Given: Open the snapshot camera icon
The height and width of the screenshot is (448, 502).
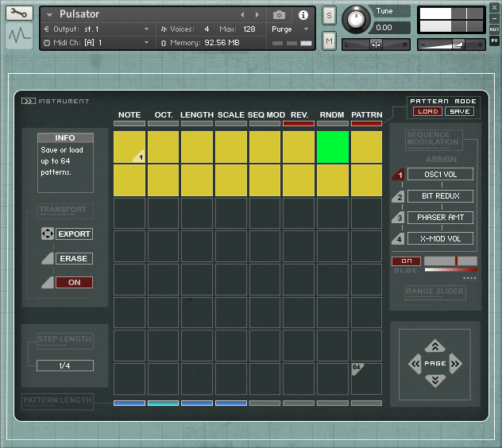Looking at the screenshot, I should click(x=279, y=15).
